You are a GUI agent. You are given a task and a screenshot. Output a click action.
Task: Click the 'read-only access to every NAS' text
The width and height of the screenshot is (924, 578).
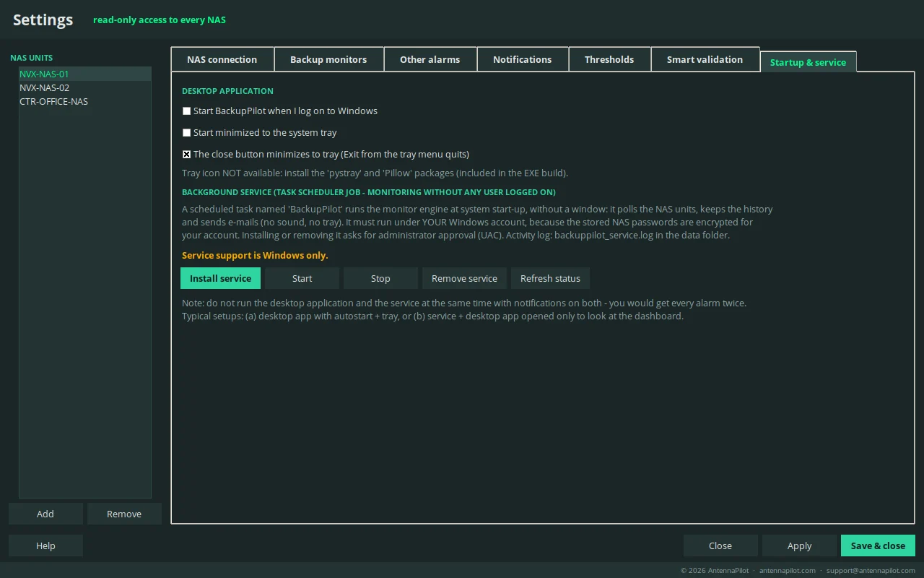[160, 20]
